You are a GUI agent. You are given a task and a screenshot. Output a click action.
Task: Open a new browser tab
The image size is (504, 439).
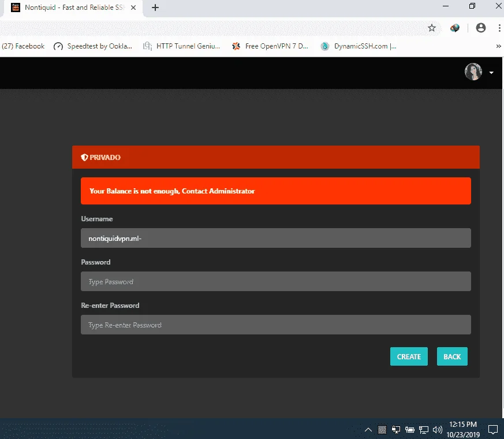(x=155, y=8)
